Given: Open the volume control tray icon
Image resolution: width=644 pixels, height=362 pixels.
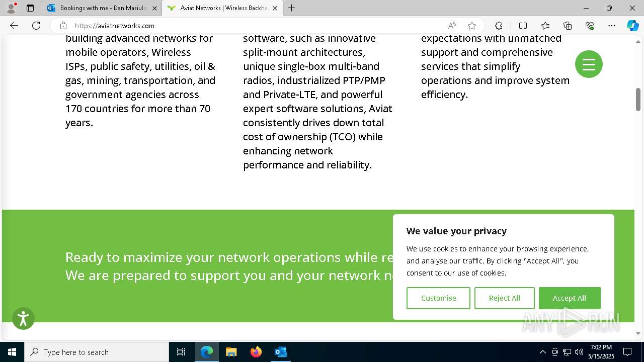Looking at the screenshot, I should click(x=579, y=352).
